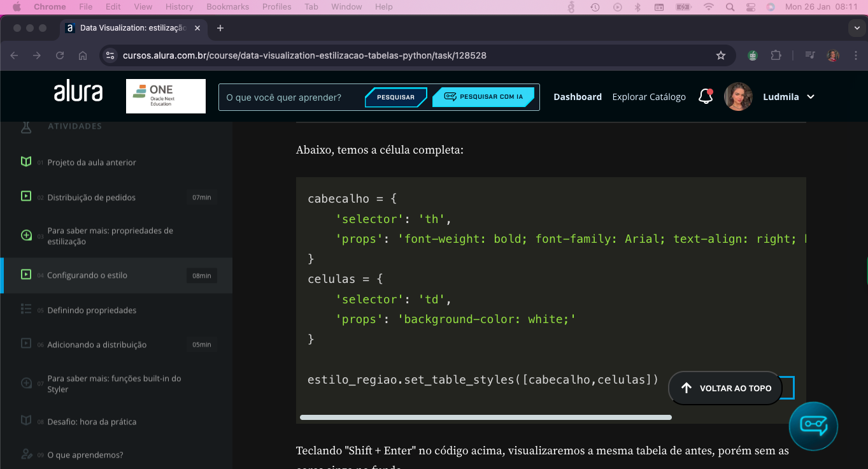
Task: Open the Chrome History menu
Action: coord(179,7)
